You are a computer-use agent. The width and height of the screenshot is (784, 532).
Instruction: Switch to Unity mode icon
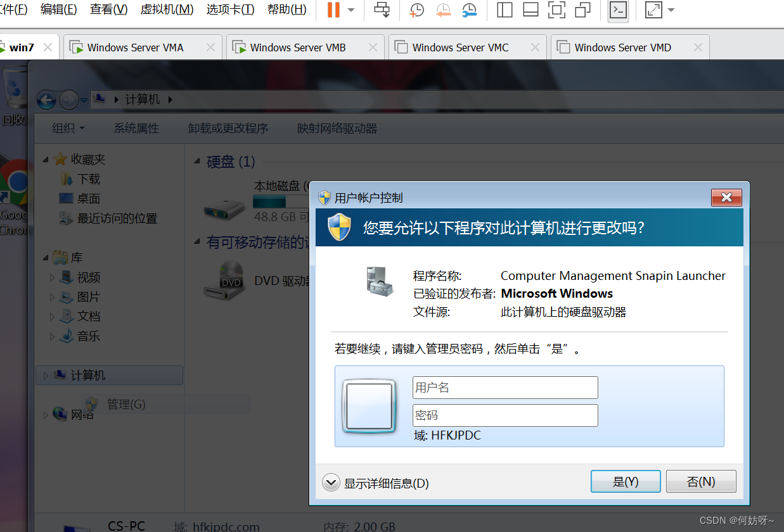582,10
